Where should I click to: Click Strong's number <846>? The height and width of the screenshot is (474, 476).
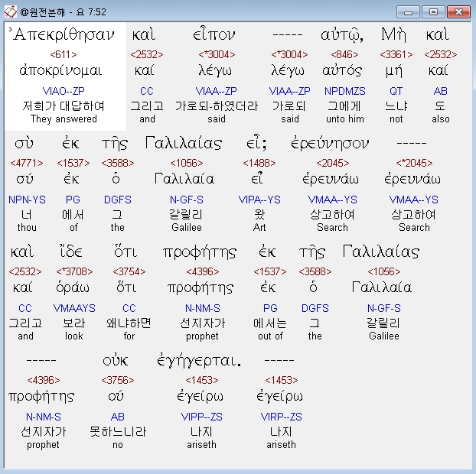click(x=344, y=54)
